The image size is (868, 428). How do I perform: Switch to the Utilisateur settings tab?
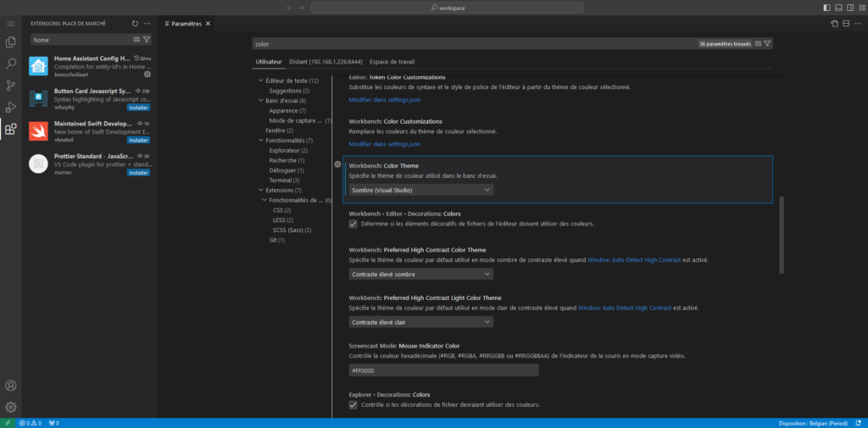click(269, 62)
